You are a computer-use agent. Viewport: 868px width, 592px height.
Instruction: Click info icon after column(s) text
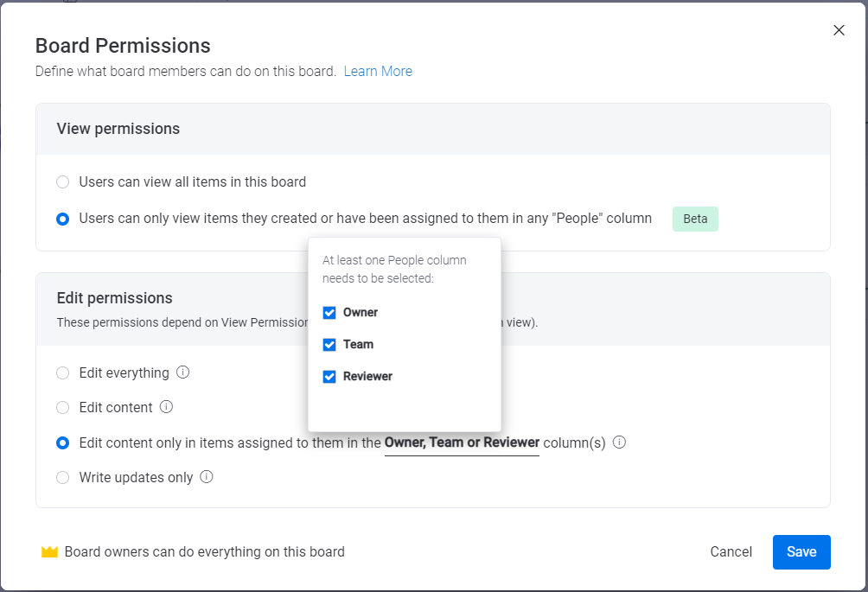click(619, 442)
